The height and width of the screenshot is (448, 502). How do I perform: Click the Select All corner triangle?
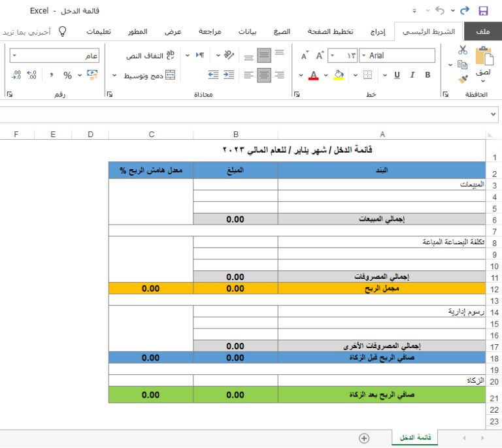pyautogui.click(x=490, y=135)
